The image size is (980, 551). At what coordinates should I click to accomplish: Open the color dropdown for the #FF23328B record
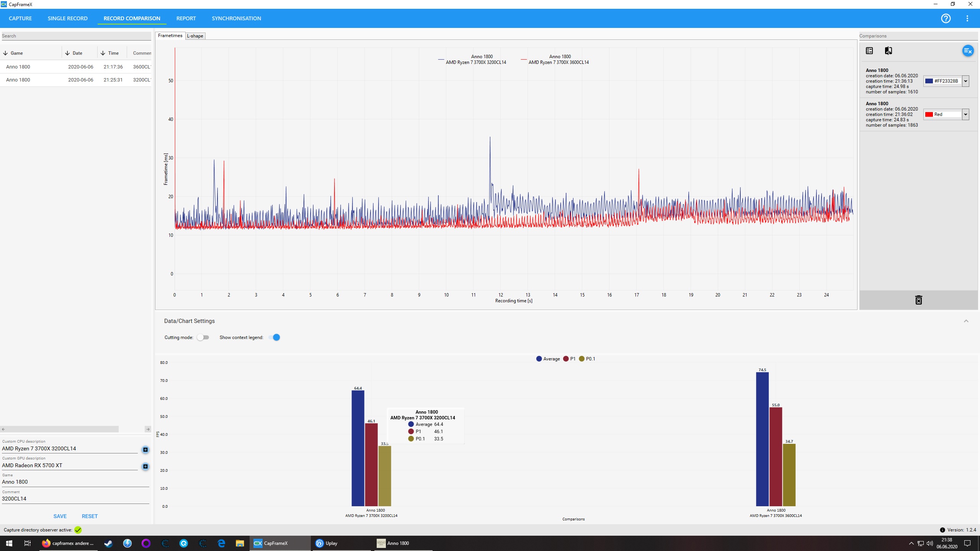(965, 81)
